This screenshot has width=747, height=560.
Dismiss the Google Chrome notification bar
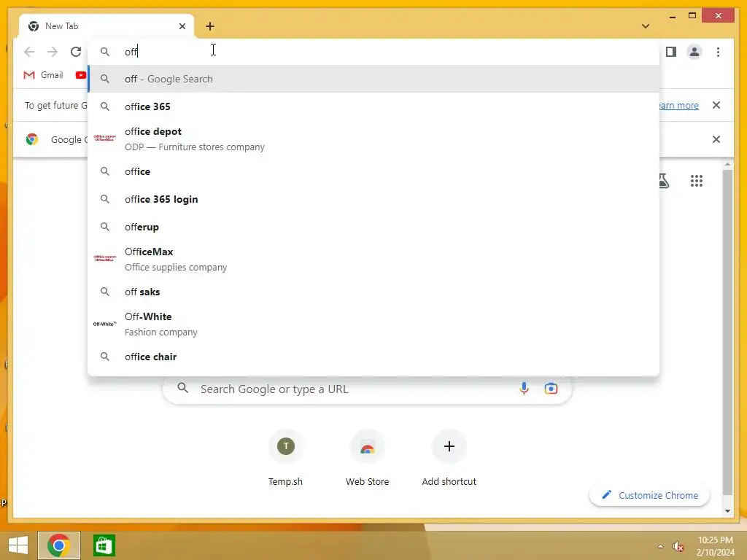(716, 139)
